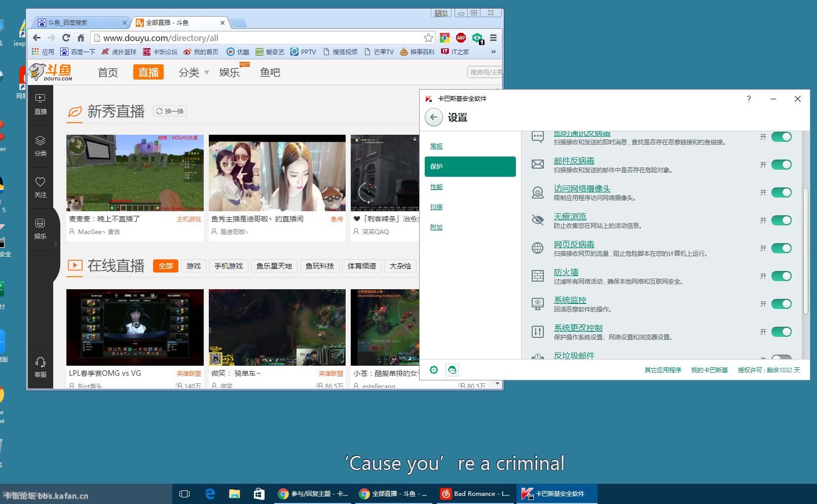Screen dimensions: 817x504
Task: Filter live streams by 鱼乐星天地
Action: 274,266
